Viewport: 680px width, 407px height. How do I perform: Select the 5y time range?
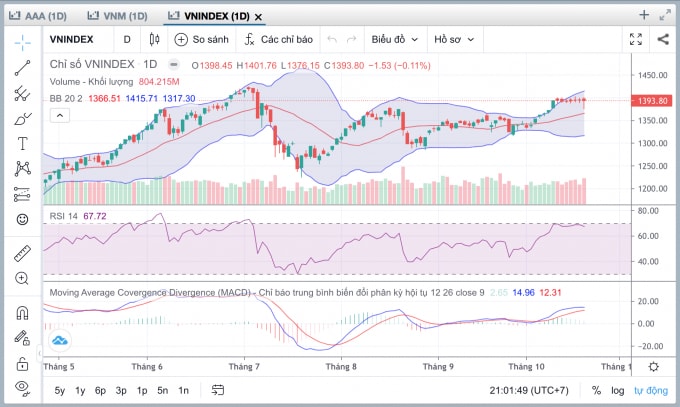(x=59, y=391)
